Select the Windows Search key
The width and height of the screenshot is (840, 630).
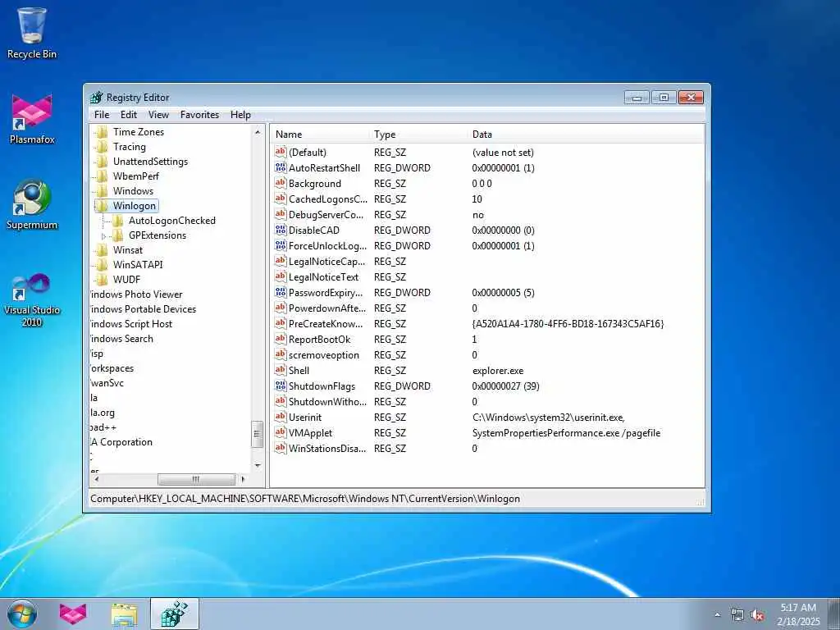(121, 339)
